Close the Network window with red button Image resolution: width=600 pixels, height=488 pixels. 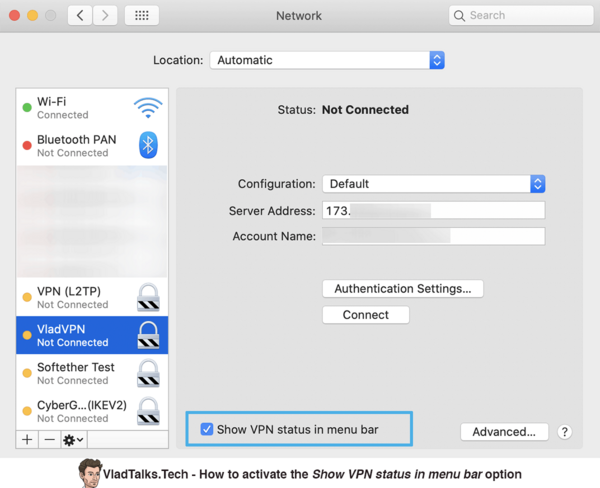tap(15, 15)
